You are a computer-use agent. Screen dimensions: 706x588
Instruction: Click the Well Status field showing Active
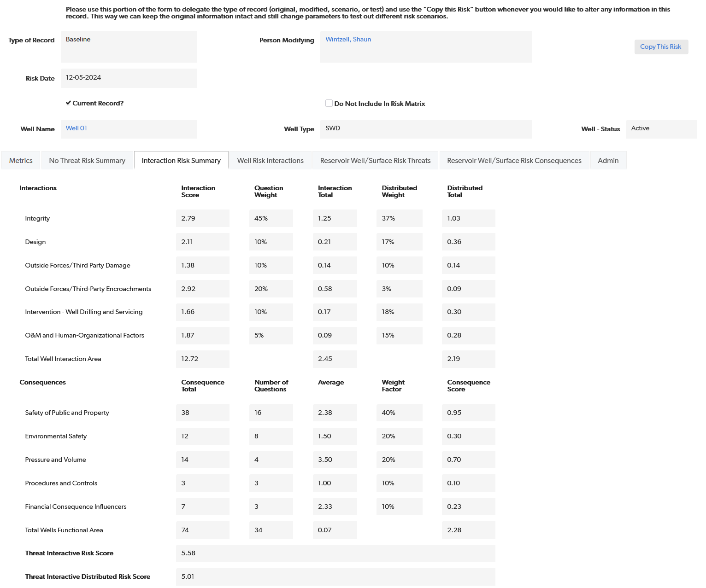[661, 129]
